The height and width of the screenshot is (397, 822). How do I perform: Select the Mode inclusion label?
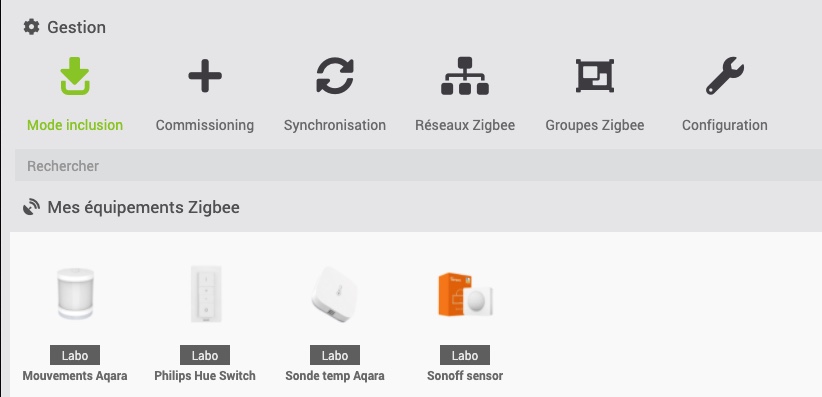[75, 125]
